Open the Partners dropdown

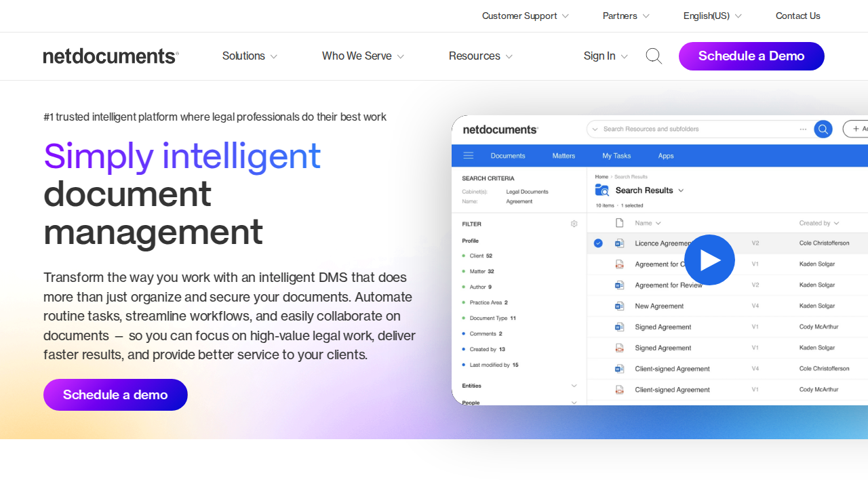[x=626, y=16]
